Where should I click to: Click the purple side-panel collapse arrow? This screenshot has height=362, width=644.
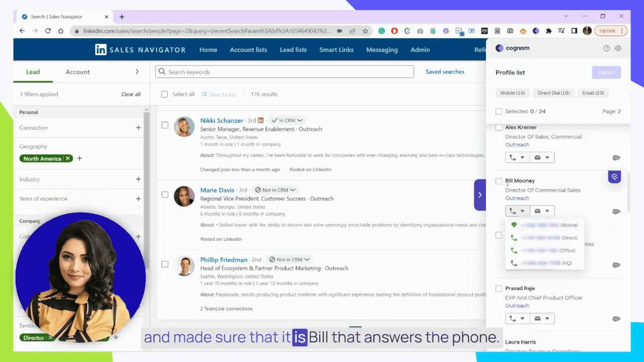tap(480, 195)
